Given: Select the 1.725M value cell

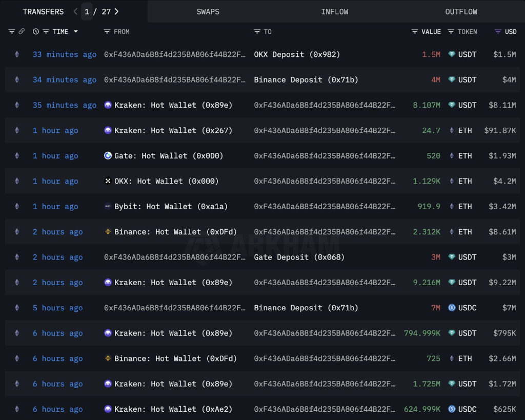Looking at the screenshot, I should point(427,384).
